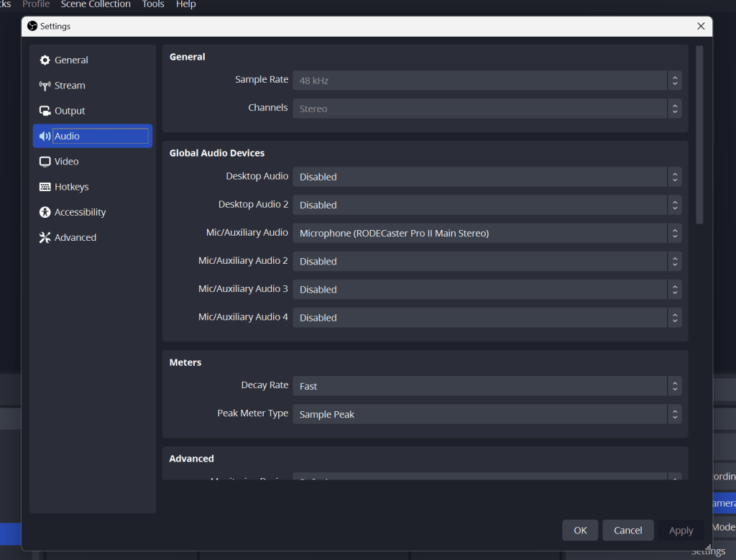Click the Peak Meter Type arrow control
Viewport: 736px width, 560px height.
coord(675,415)
